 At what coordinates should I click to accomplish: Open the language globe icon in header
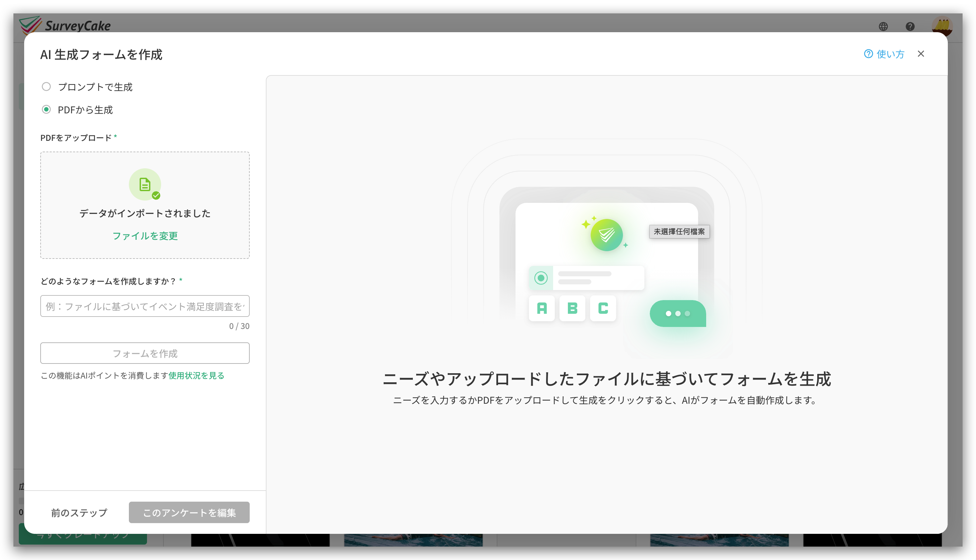click(x=883, y=26)
